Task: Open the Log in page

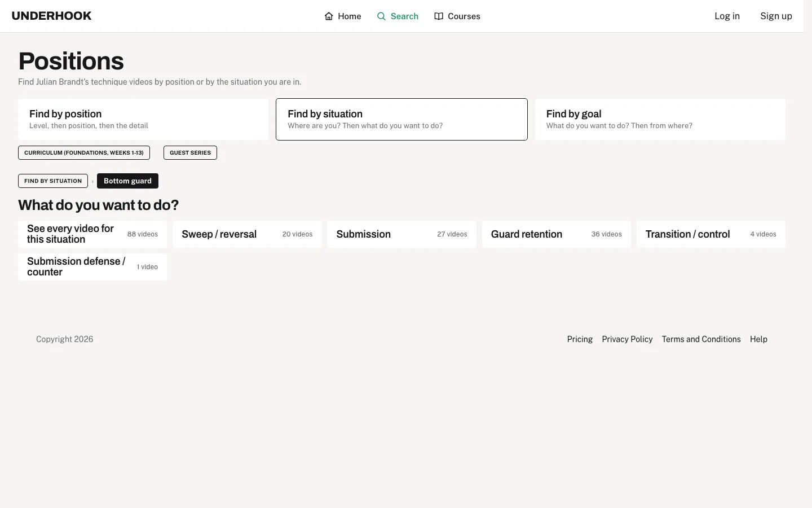Action: pos(727,16)
